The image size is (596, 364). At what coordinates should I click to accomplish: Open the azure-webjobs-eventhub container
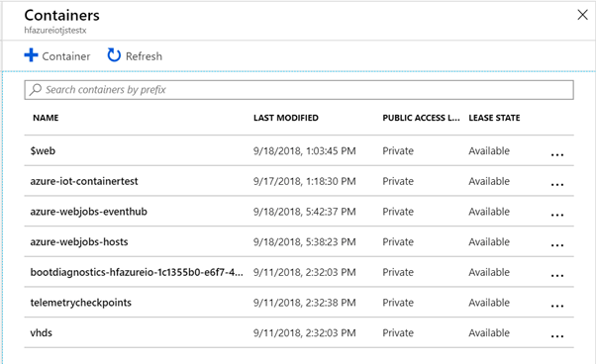[x=88, y=212]
